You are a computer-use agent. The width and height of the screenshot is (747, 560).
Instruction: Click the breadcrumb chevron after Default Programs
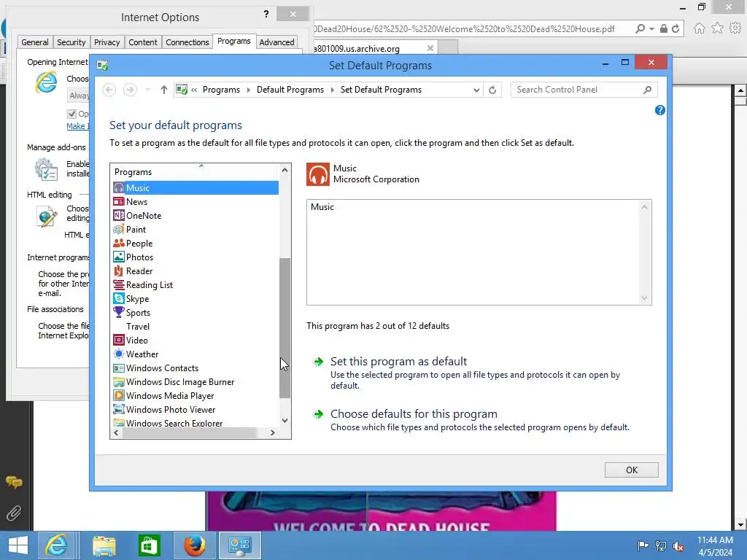tap(332, 90)
